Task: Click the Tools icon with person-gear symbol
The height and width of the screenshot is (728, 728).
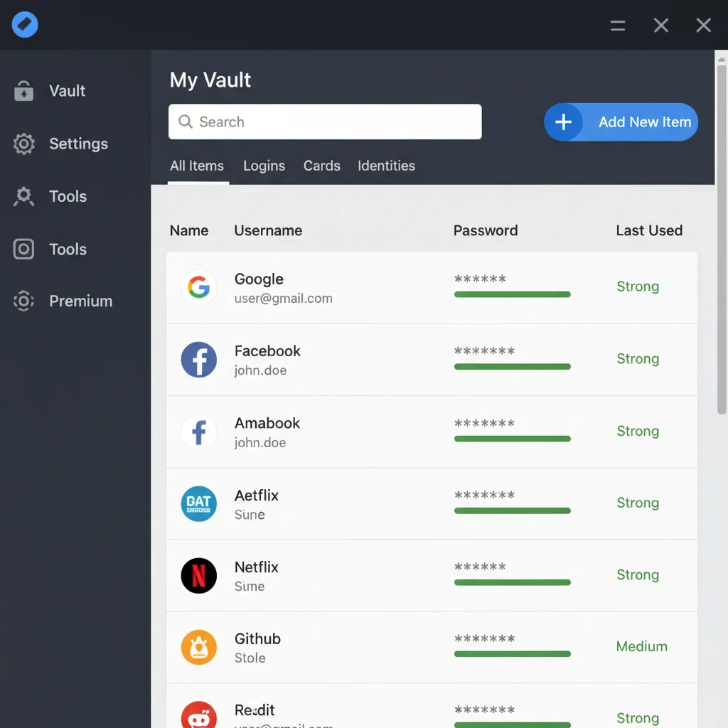Action: tap(23, 196)
